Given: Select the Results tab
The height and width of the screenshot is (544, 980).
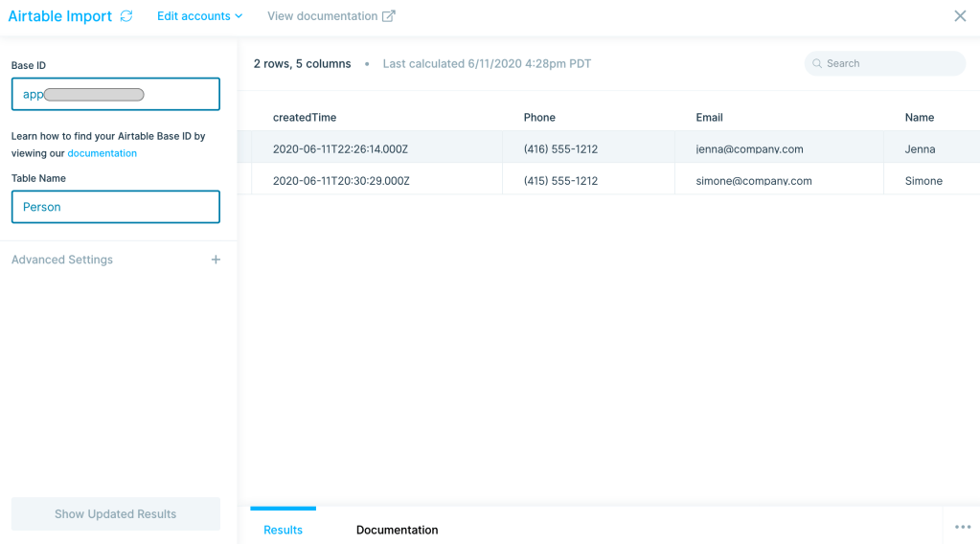Looking at the screenshot, I should tap(283, 530).
